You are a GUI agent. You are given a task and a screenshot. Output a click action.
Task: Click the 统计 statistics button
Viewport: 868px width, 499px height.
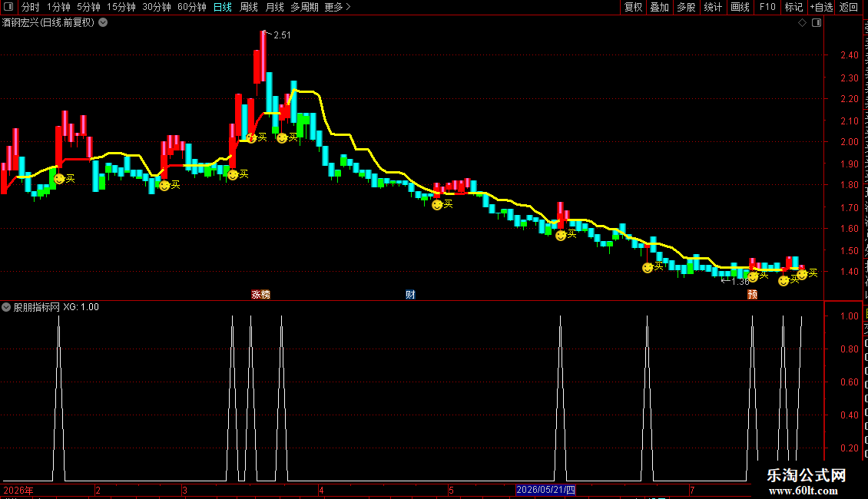pos(712,7)
